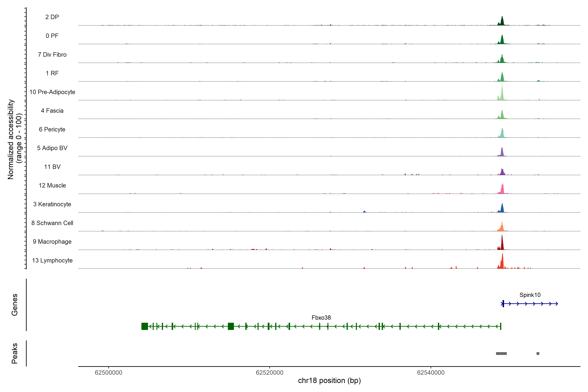This screenshot has width=588, height=392.
Task: Click the 13 Lymphocyte track label
Action: (52, 260)
